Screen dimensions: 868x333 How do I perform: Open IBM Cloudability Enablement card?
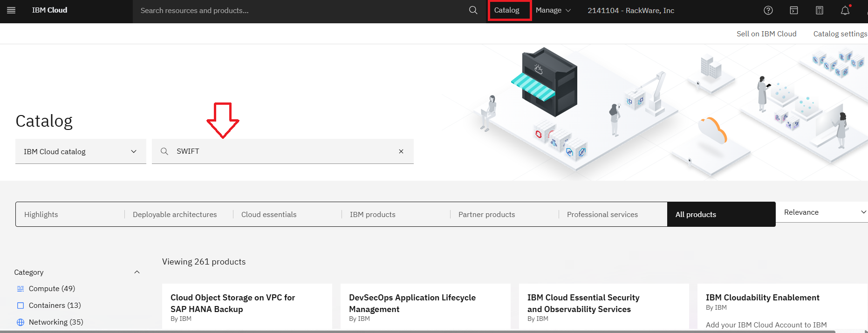point(782,306)
